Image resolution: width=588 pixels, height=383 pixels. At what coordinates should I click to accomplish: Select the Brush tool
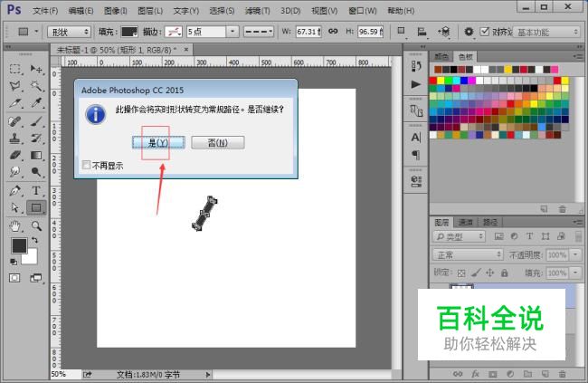point(36,121)
